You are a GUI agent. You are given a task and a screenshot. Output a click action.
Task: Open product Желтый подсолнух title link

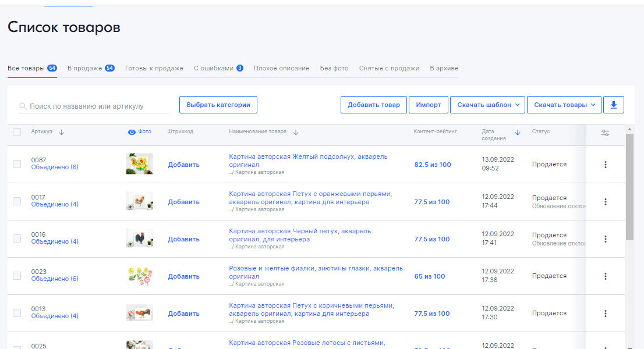(x=308, y=161)
